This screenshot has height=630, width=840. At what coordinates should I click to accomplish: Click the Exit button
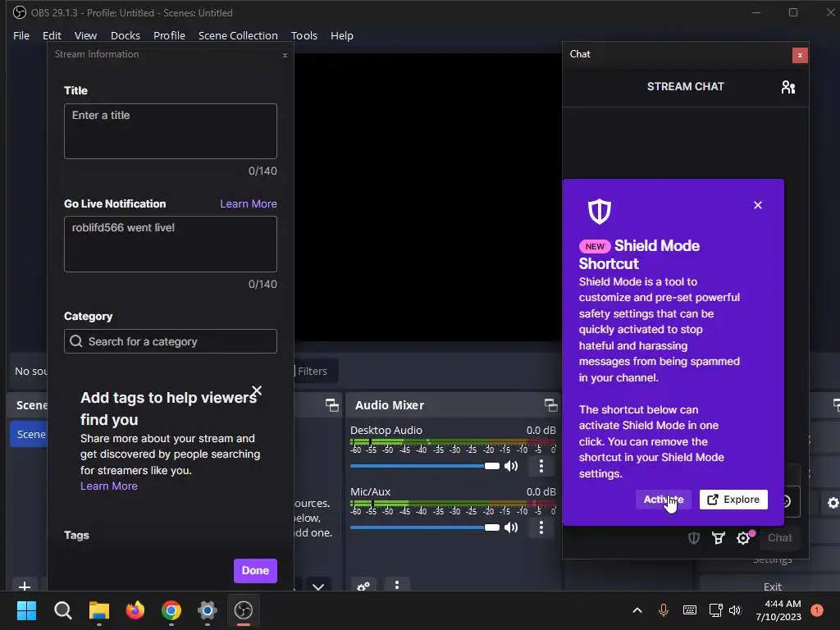click(x=772, y=587)
